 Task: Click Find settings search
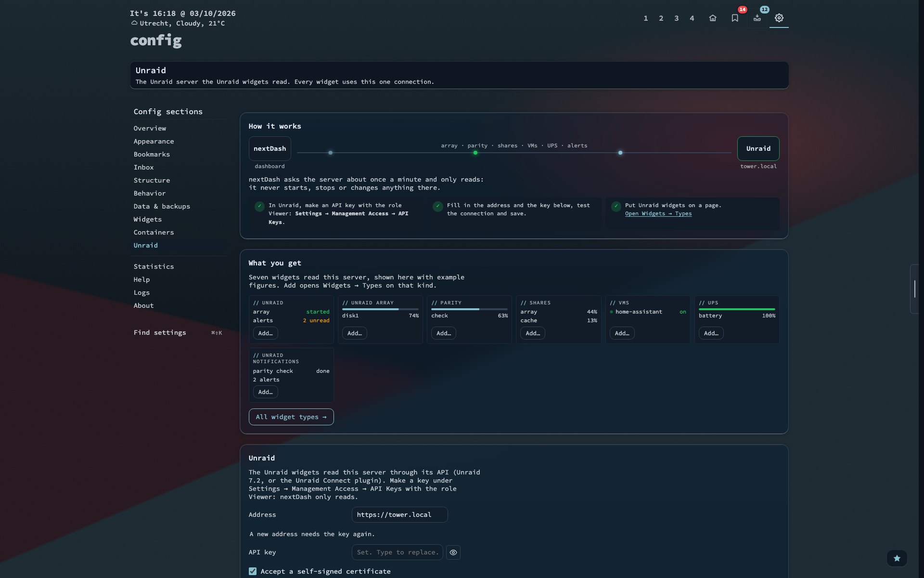click(x=178, y=332)
